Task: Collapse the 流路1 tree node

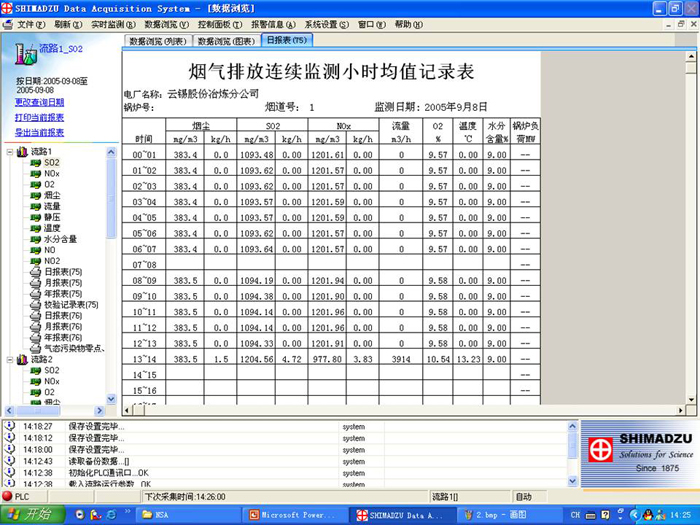Action: tap(9, 152)
